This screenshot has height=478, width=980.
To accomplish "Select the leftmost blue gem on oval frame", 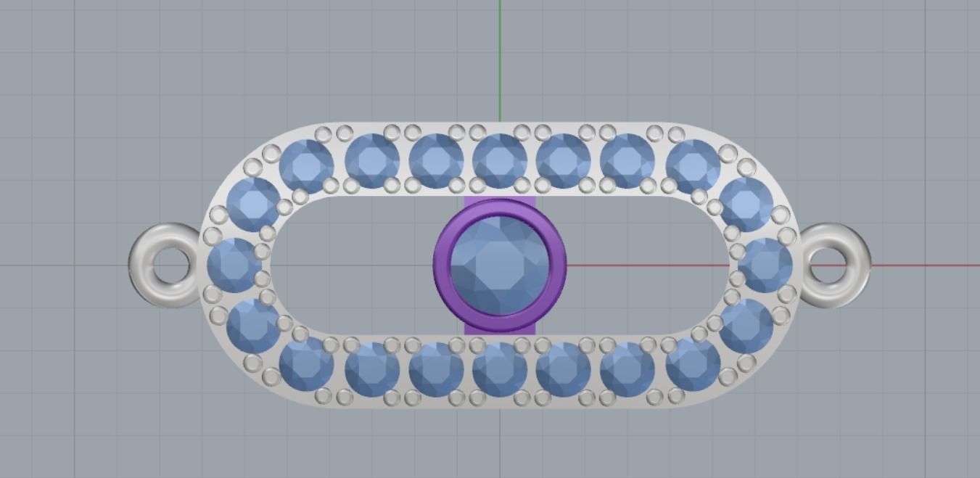I will (x=234, y=265).
